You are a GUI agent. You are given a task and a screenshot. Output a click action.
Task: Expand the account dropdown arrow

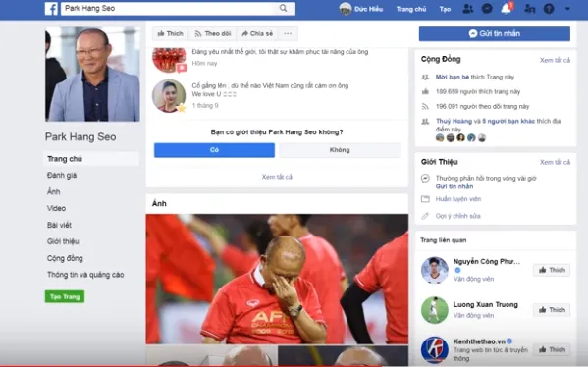(x=567, y=8)
